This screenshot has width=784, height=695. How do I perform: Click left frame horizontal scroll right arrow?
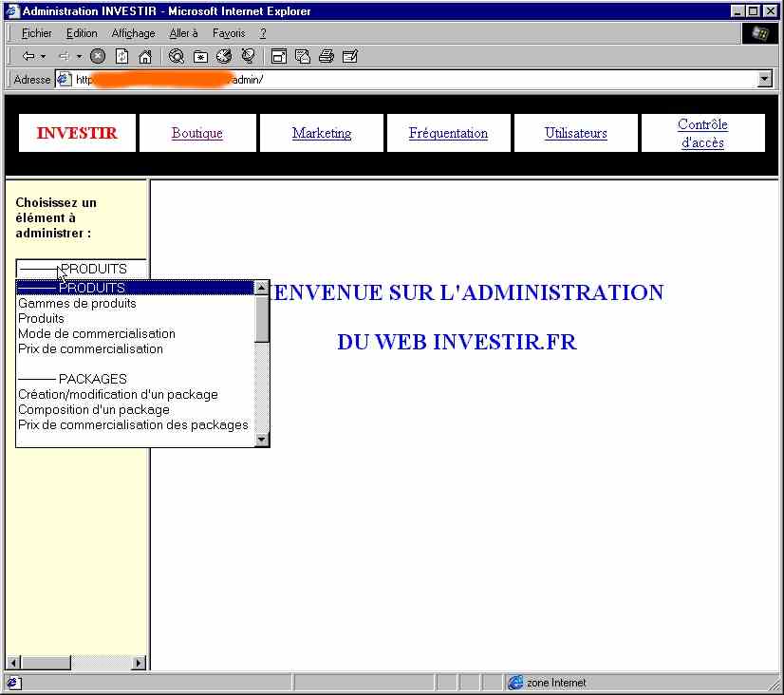pyautogui.click(x=139, y=663)
